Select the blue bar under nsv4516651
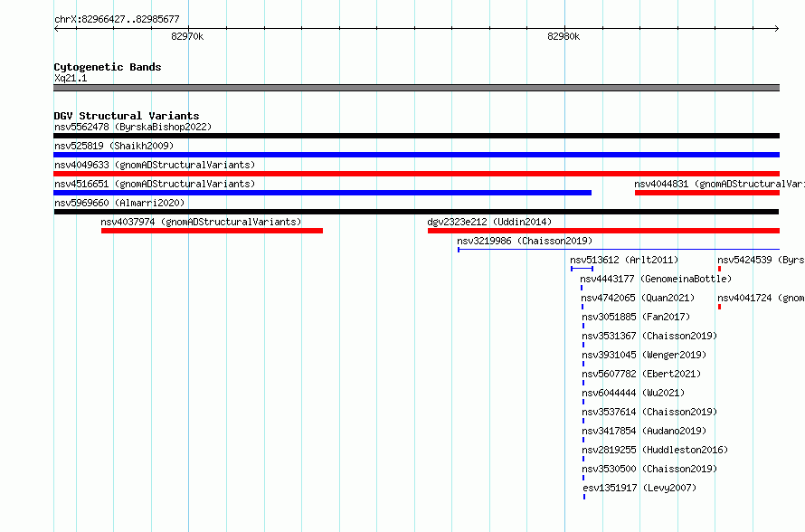 pos(322,193)
